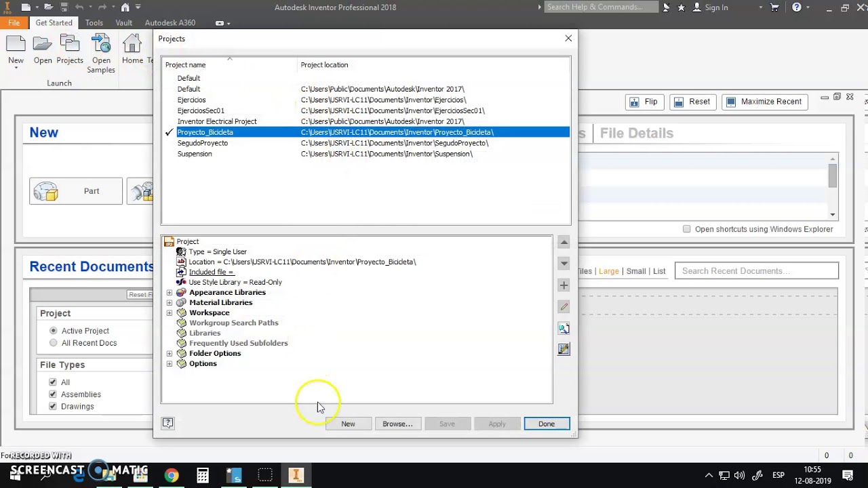Toggle the Drawings checkbox
868x488 pixels.
(x=53, y=407)
